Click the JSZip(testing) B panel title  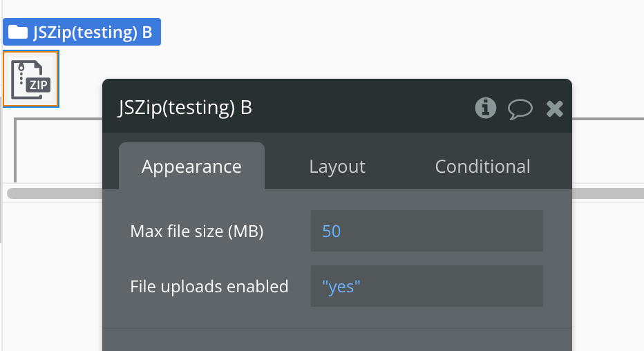click(184, 108)
